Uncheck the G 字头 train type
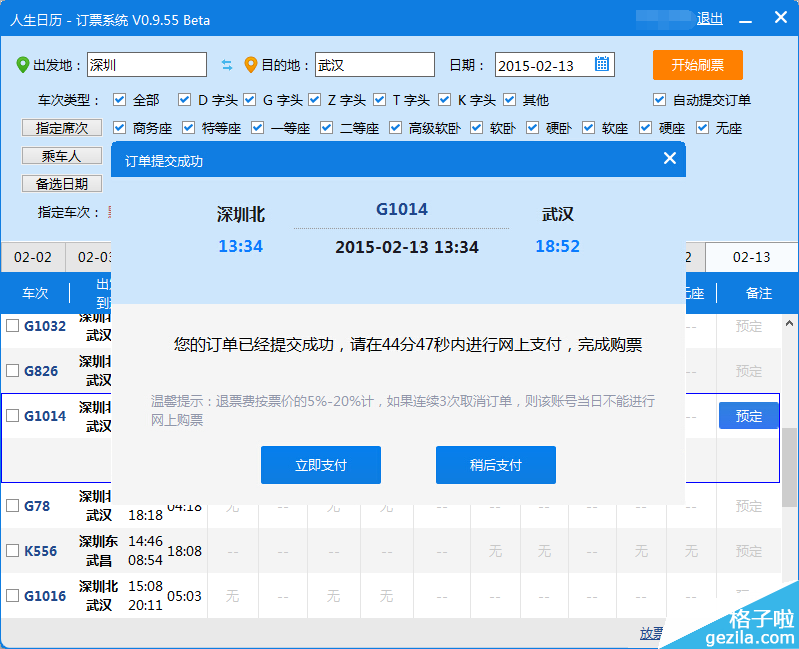The height and width of the screenshot is (649, 799). (250, 100)
